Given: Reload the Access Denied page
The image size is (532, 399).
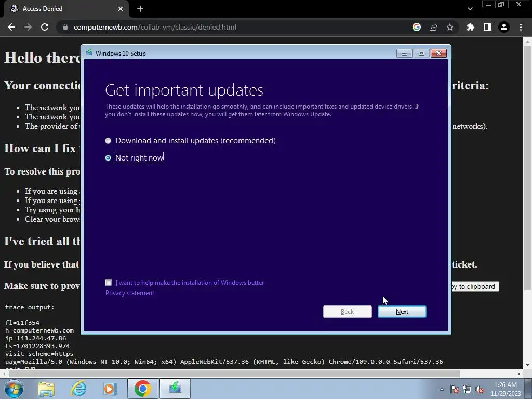Looking at the screenshot, I should tap(45, 27).
